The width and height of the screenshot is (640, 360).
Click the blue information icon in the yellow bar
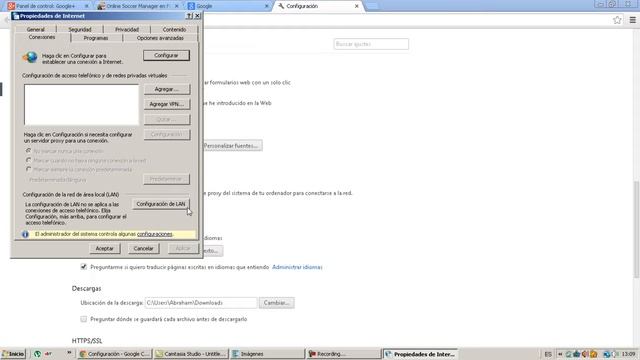pos(25,234)
